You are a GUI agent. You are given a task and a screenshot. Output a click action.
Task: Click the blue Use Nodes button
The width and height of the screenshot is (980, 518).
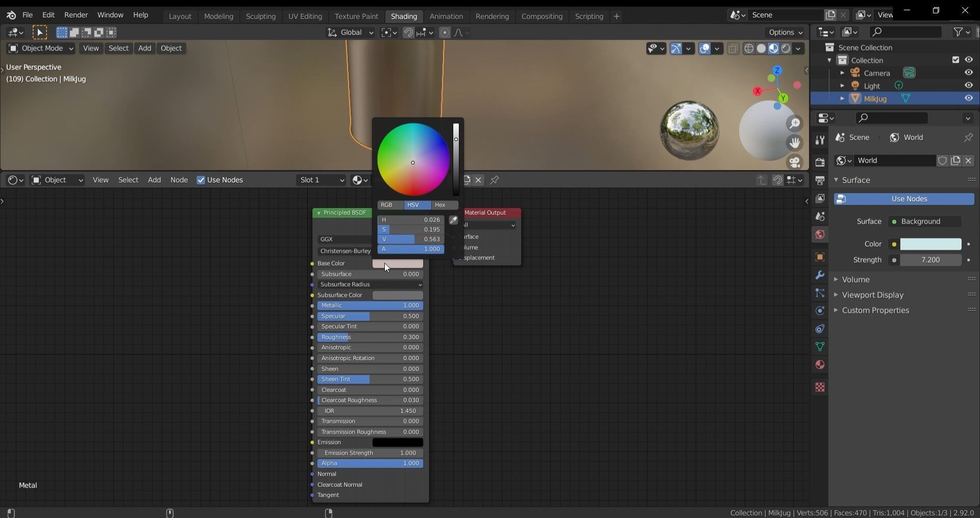904,199
